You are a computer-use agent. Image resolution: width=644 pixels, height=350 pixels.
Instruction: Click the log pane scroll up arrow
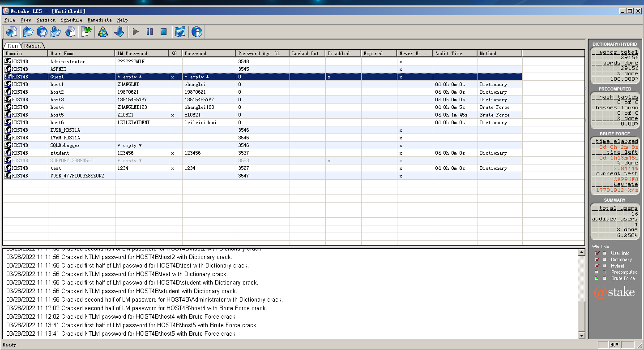click(x=581, y=253)
